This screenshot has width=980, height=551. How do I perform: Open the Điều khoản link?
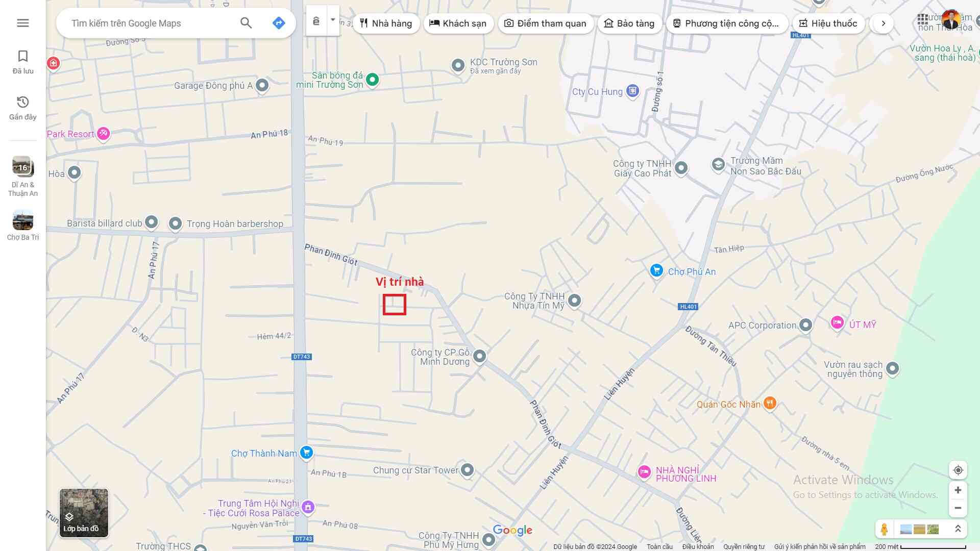tap(698, 546)
